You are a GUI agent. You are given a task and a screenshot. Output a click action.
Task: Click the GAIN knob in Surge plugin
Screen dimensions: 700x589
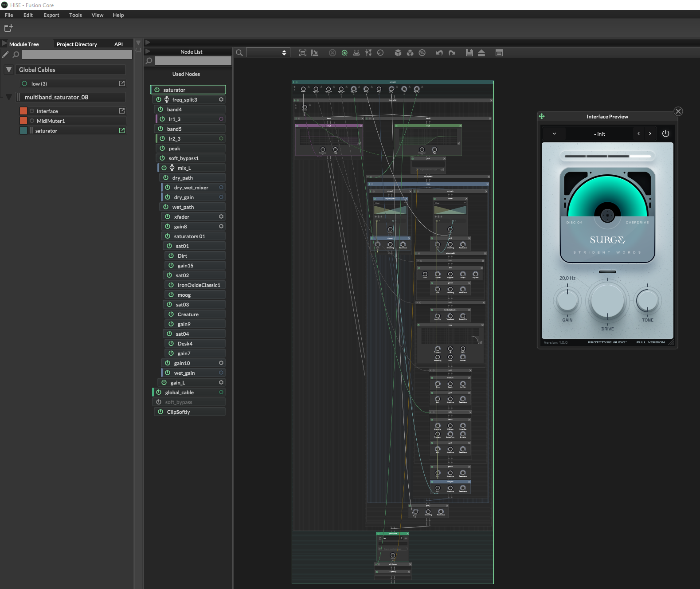(567, 301)
